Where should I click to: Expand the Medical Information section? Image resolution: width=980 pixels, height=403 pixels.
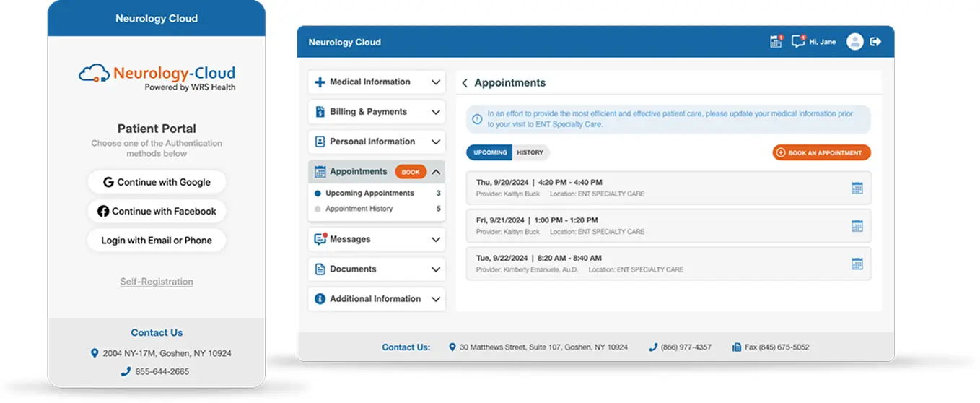click(436, 82)
